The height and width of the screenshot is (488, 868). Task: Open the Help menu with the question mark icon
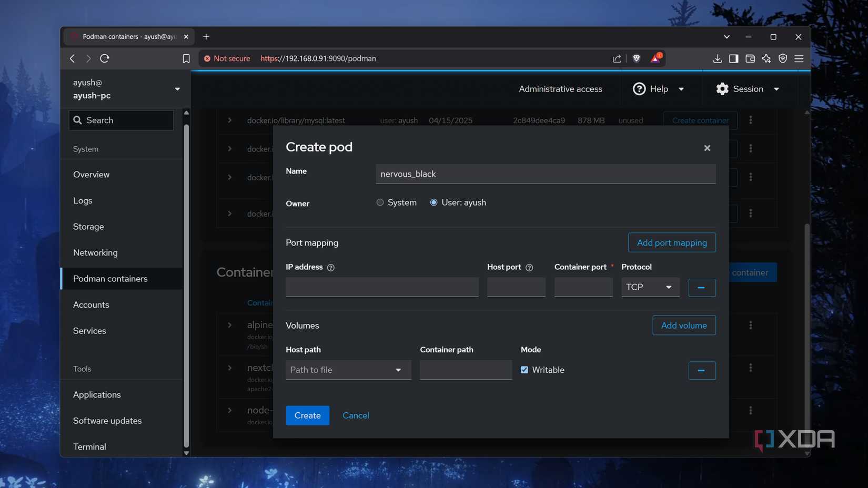639,88
